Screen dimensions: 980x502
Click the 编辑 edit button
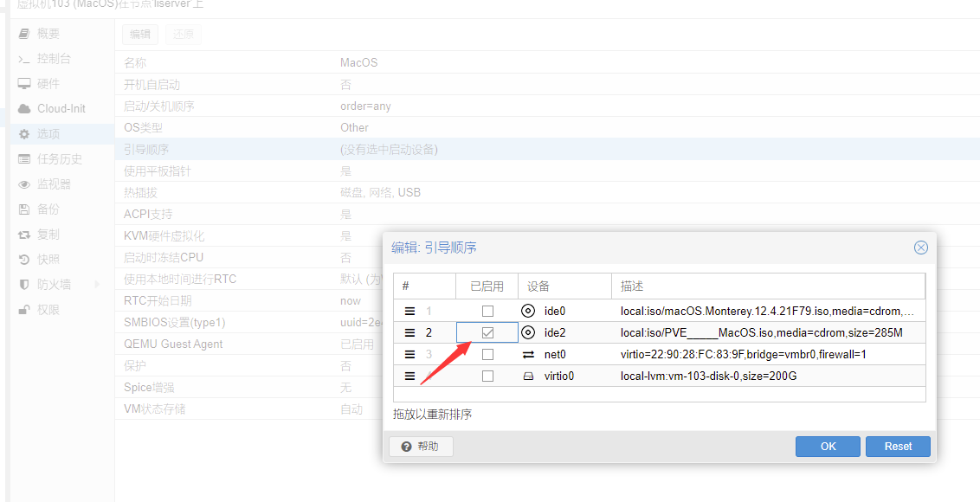pyautogui.click(x=140, y=35)
